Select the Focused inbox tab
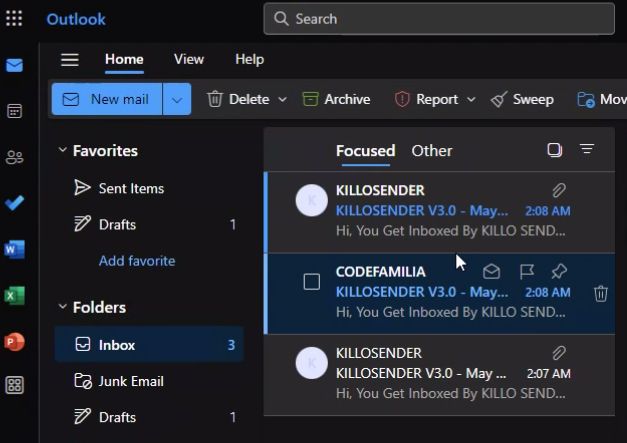Image resolution: width=627 pixels, height=443 pixels. pyautogui.click(x=365, y=151)
